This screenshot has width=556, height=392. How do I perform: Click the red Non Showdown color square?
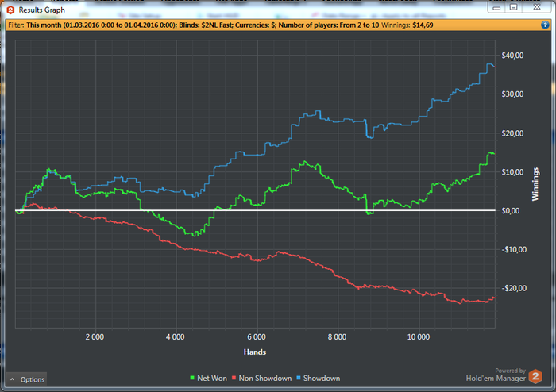pos(234,378)
